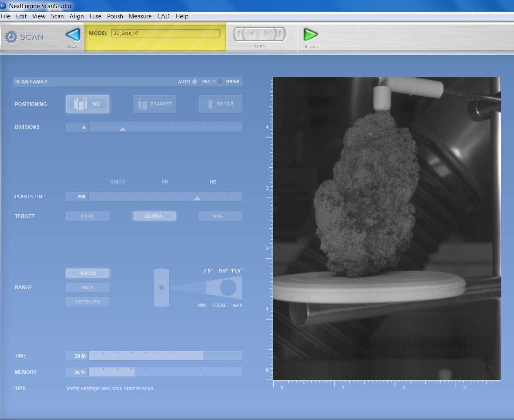Open the Measure menu

click(140, 16)
